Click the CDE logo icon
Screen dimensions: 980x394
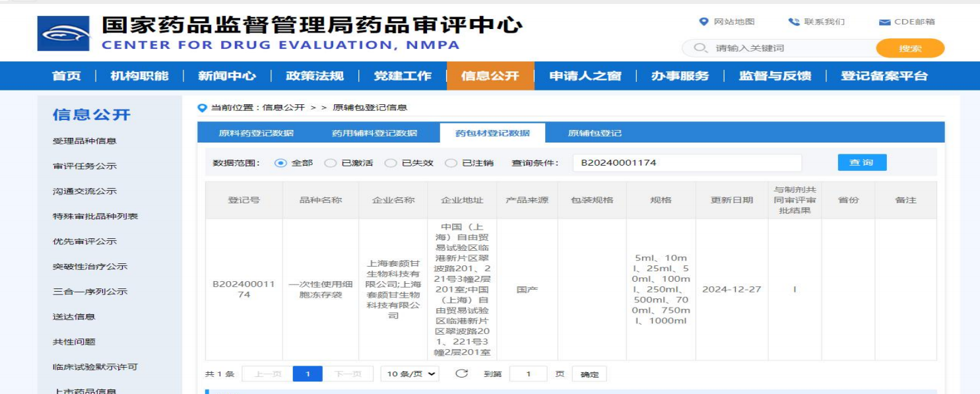[63, 34]
